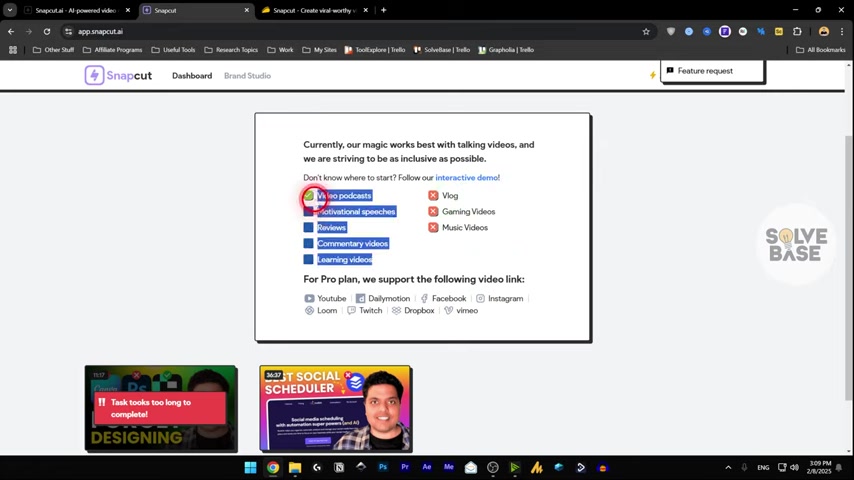The height and width of the screenshot is (480, 854).
Task: Open a new browser tab
Action: click(383, 10)
